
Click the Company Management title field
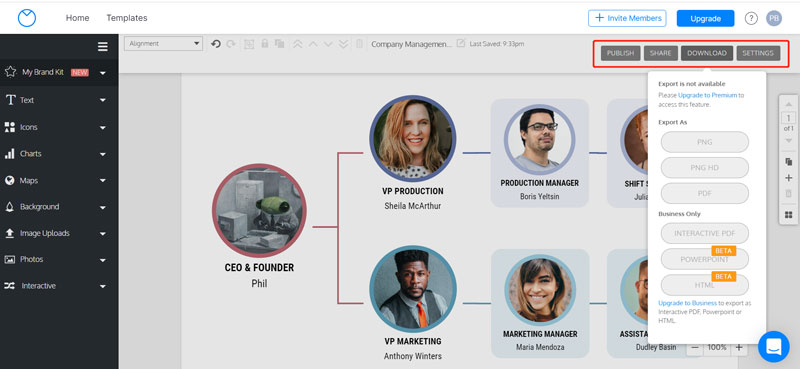411,44
